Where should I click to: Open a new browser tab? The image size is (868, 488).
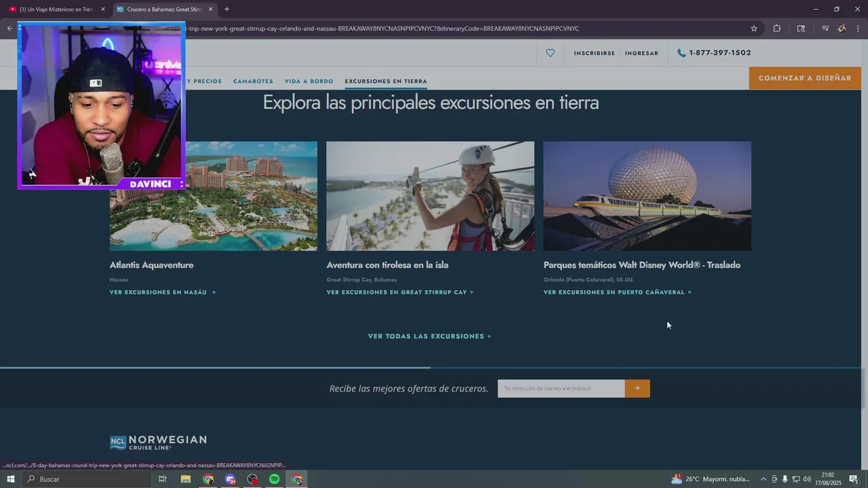click(226, 9)
